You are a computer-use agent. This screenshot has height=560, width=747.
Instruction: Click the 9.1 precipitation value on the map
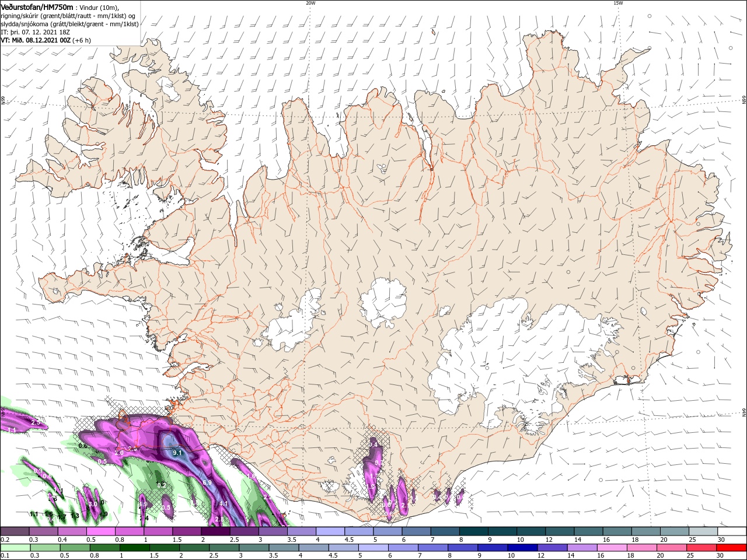177,453
